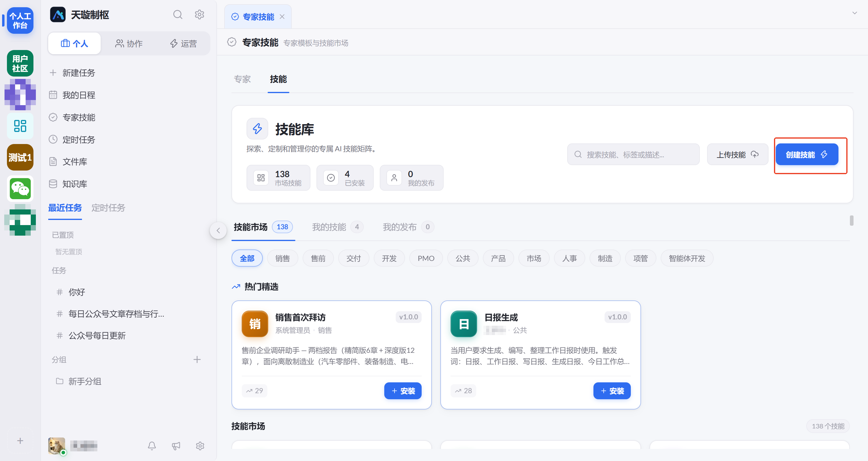Select 新建任务 in sidebar

[129, 73]
